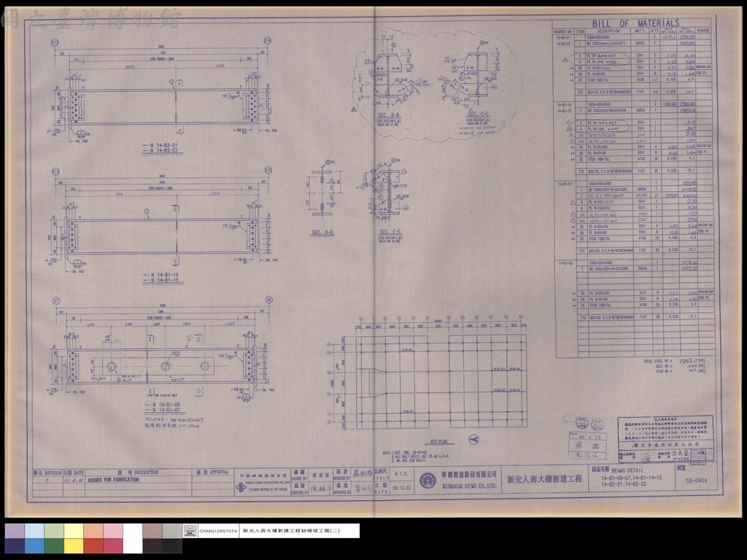Select the light gray color swatch
Viewport: 747px width, 560px height.
pyautogui.click(x=171, y=531)
